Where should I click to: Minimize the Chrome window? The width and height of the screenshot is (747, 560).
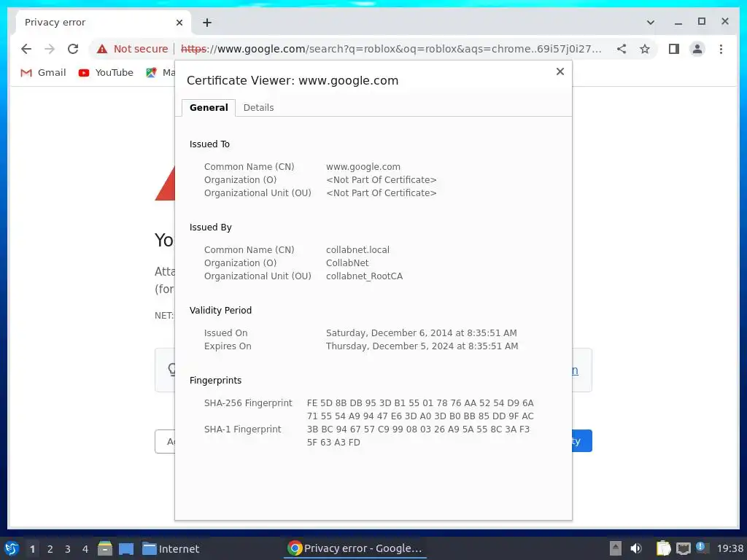coord(678,23)
